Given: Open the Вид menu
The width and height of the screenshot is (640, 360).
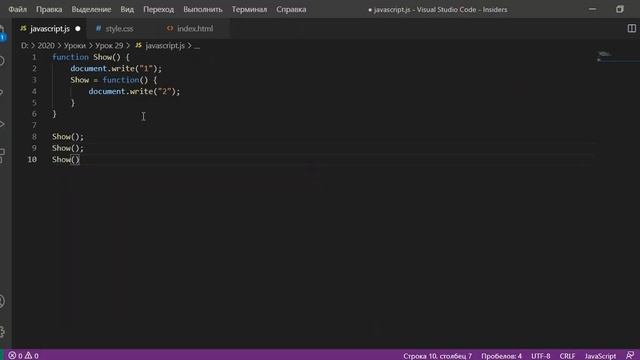Looking at the screenshot, I should click(127, 9).
